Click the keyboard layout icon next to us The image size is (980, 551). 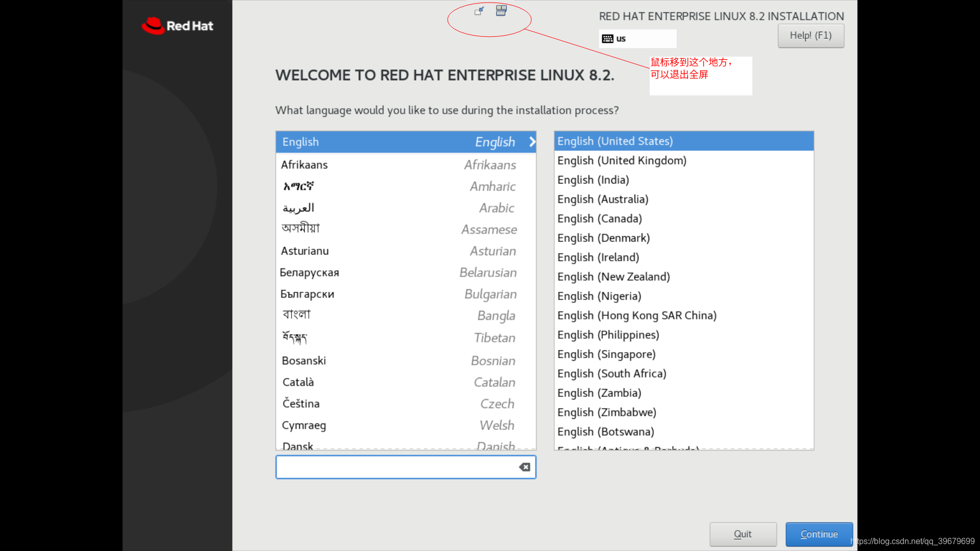coord(607,39)
